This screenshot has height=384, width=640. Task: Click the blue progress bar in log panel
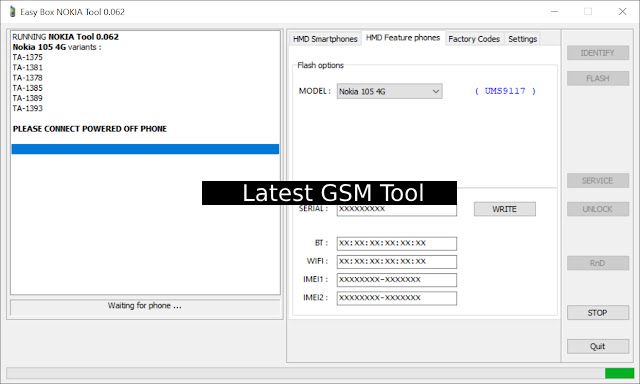click(145, 149)
